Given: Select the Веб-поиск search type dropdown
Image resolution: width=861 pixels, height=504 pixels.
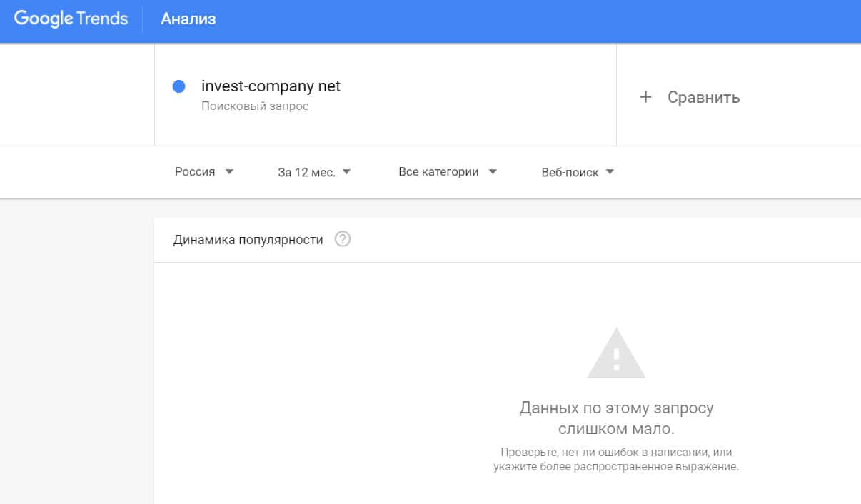Looking at the screenshot, I should point(570,172).
